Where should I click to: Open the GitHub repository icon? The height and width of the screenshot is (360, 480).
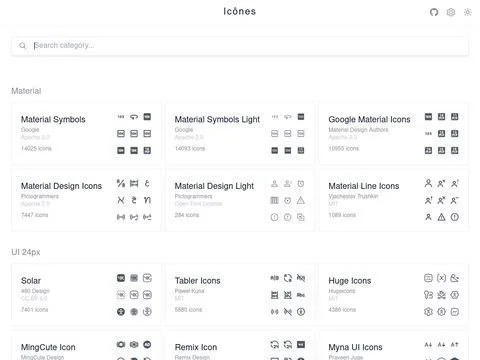(434, 12)
